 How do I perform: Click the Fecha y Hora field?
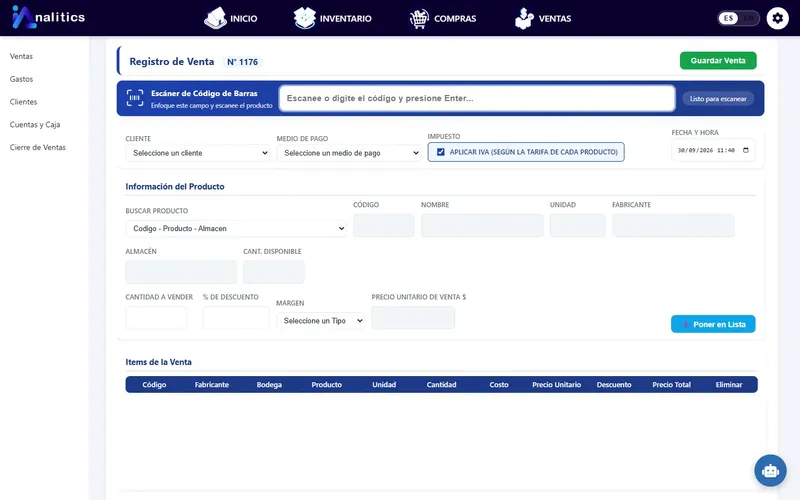click(x=713, y=150)
